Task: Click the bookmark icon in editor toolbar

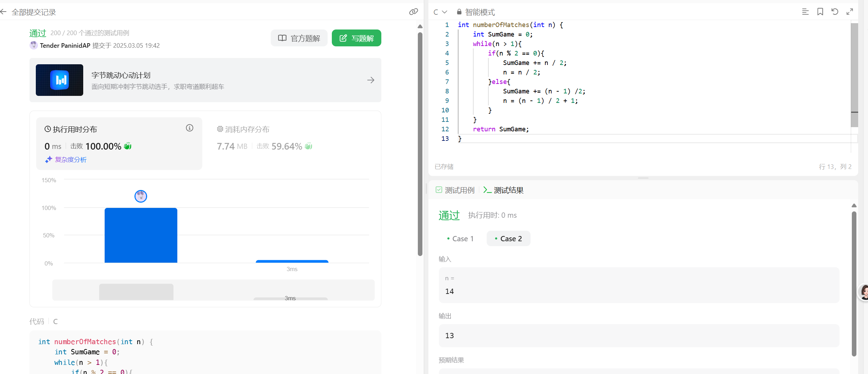Action: click(820, 12)
